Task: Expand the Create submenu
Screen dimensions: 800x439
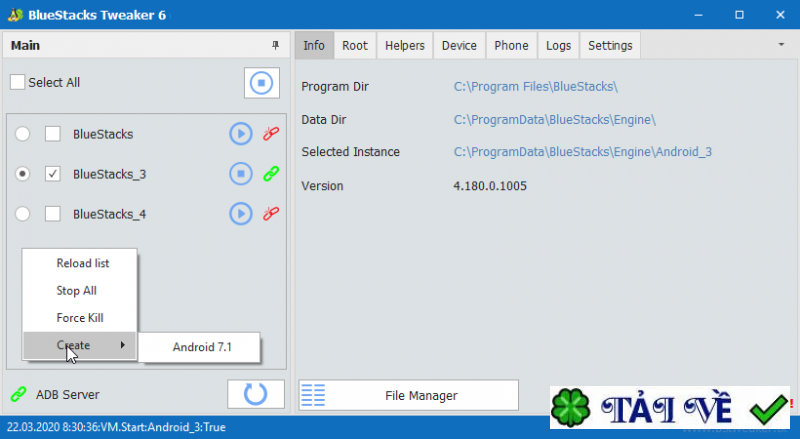Action: click(80, 346)
